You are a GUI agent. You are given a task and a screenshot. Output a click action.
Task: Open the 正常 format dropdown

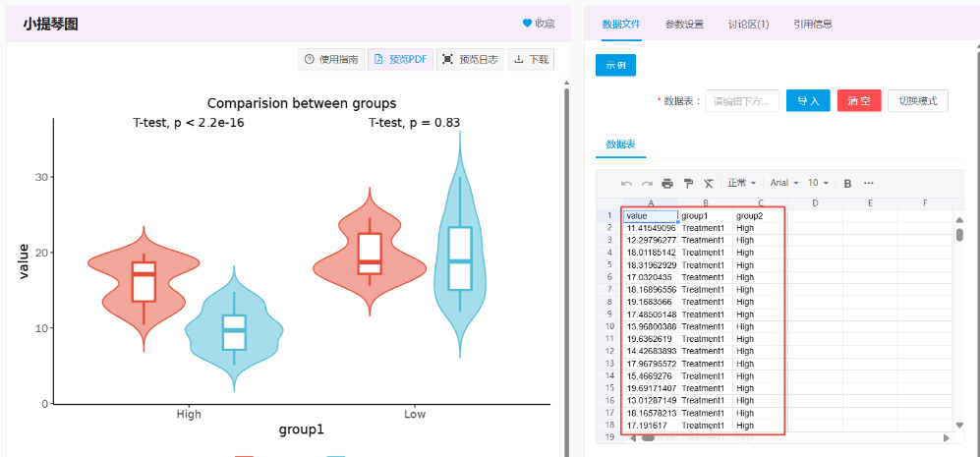[741, 184]
